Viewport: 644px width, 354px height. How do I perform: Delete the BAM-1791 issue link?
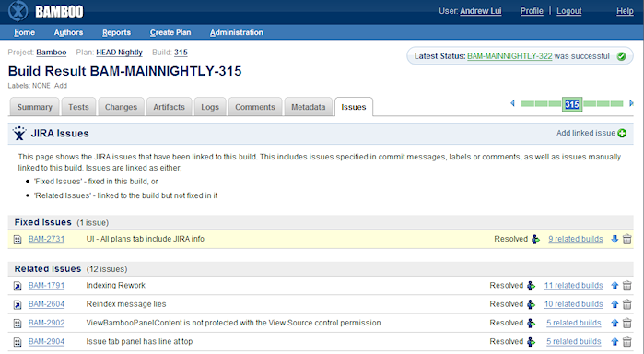(x=626, y=286)
